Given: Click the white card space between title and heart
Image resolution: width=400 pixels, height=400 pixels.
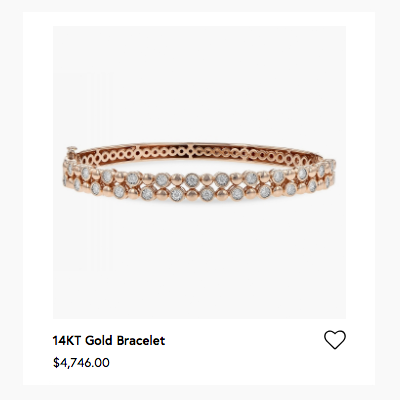Looking at the screenshot, I should [x=244, y=341].
